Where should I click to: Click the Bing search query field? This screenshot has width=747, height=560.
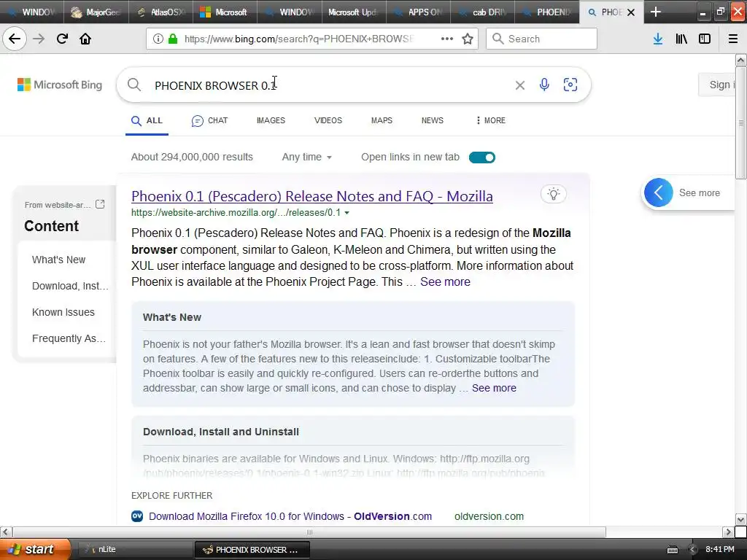pyautogui.click(x=329, y=85)
